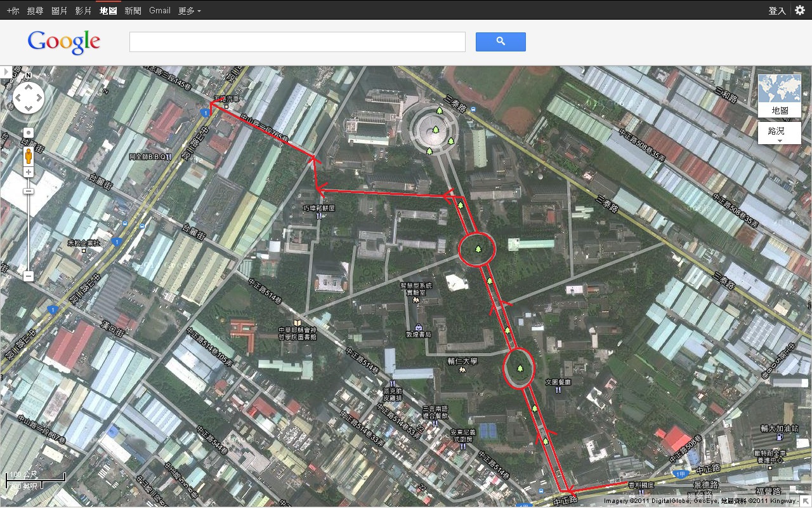Expand the hidden left side panel

(x=6, y=72)
